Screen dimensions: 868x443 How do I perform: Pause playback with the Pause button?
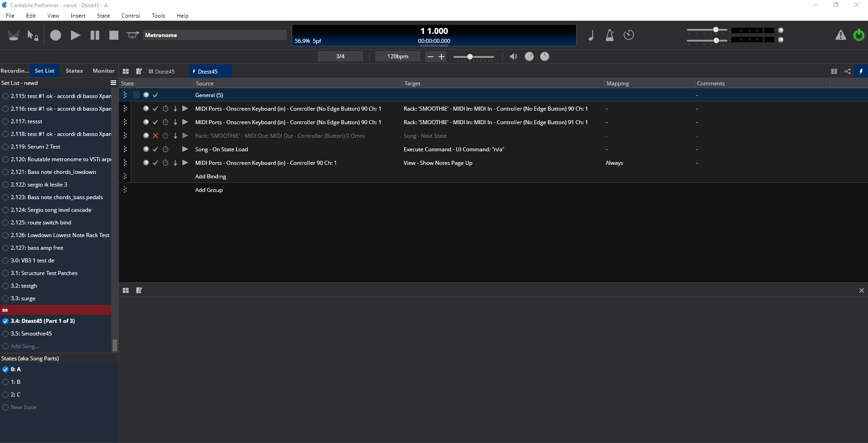pyautogui.click(x=95, y=35)
